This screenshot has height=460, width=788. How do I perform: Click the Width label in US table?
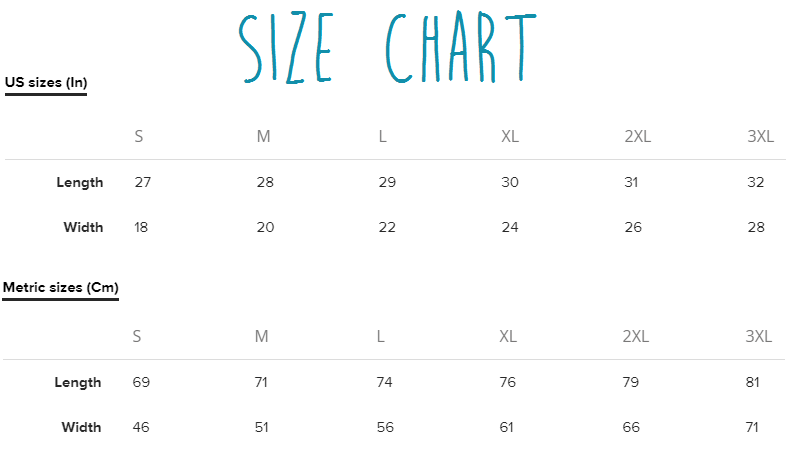(83, 227)
